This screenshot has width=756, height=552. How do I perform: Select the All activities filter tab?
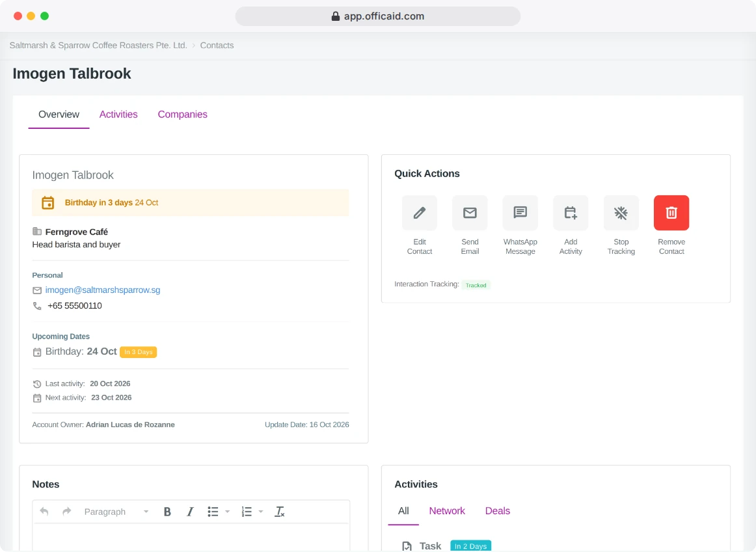click(403, 511)
